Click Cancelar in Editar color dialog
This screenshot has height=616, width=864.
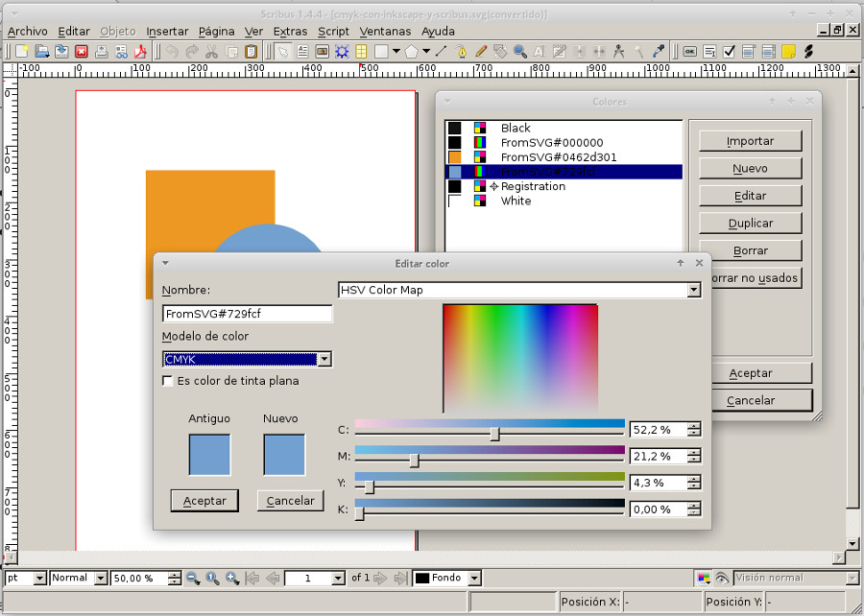pyautogui.click(x=290, y=501)
